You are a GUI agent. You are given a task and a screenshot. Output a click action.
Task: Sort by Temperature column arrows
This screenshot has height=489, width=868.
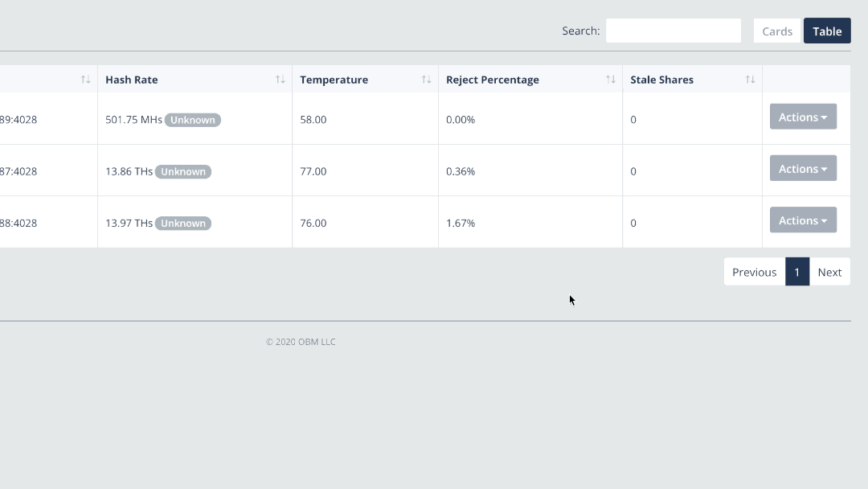(426, 80)
